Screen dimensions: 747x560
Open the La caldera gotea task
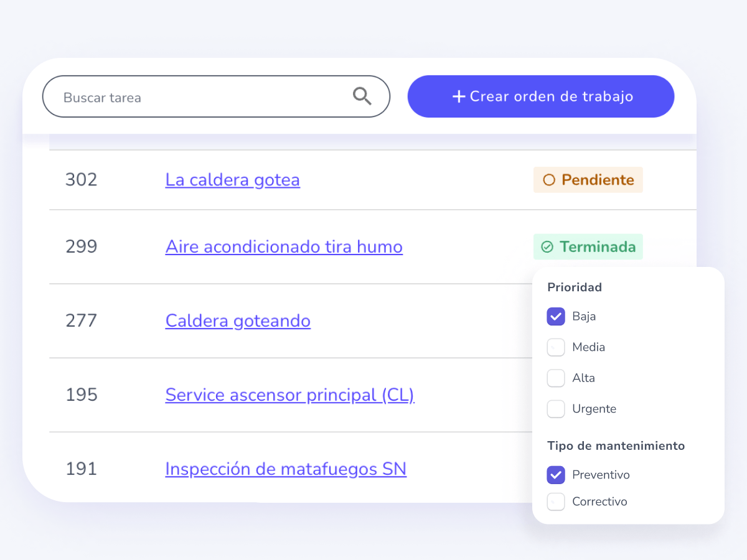tap(232, 180)
